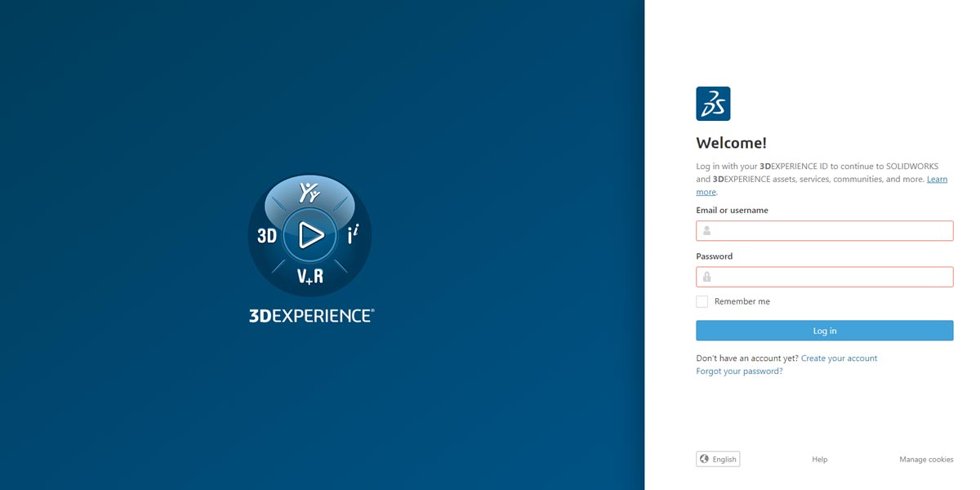Enable the Remember me checkbox
Image resolution: width=980 pixels, height=490 pixels.
pyautogui.click(x=702, y=301)
